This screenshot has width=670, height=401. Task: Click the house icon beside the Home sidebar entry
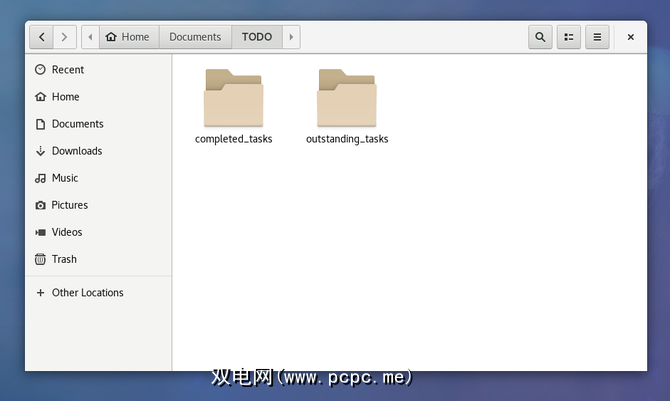(x=41, y=97)
